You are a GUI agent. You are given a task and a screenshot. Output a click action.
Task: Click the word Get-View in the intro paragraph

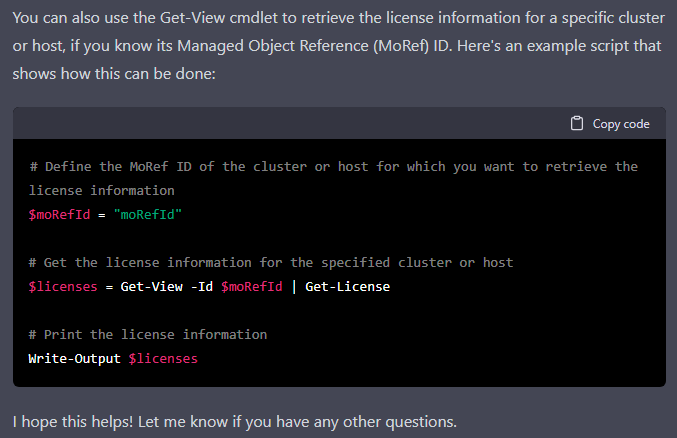tap(193, 18)
